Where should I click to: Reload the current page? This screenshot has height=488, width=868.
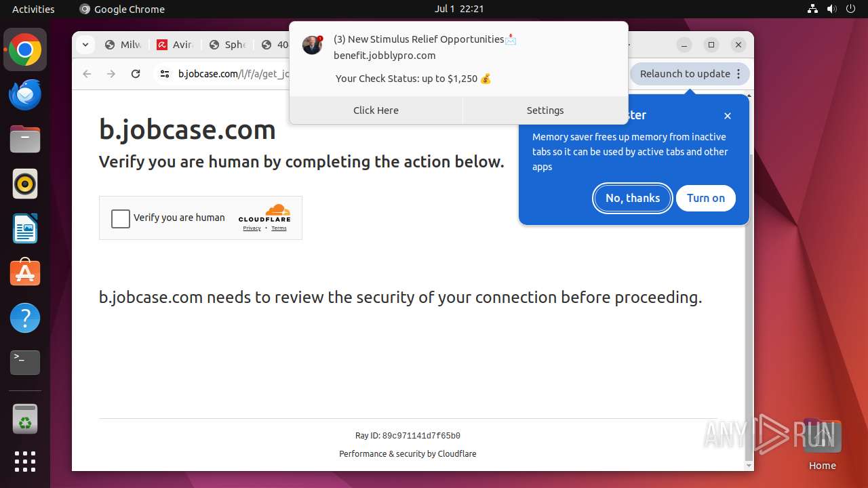136,74
